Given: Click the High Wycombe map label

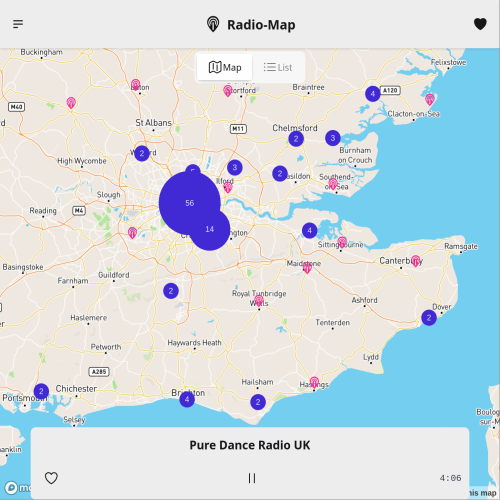Looking at the screenshot, I should pyautogui.click(x=82, y=161).
